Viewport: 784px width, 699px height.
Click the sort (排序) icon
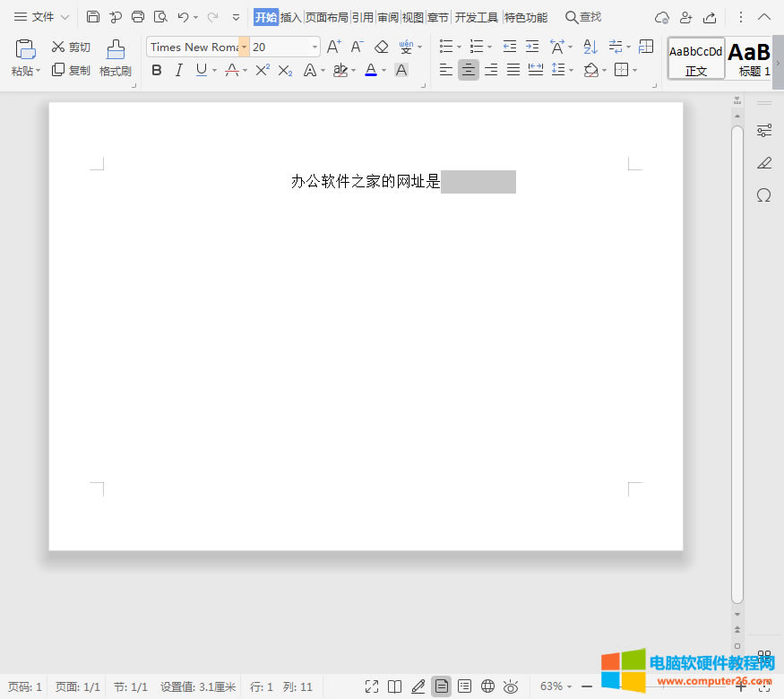589,47
